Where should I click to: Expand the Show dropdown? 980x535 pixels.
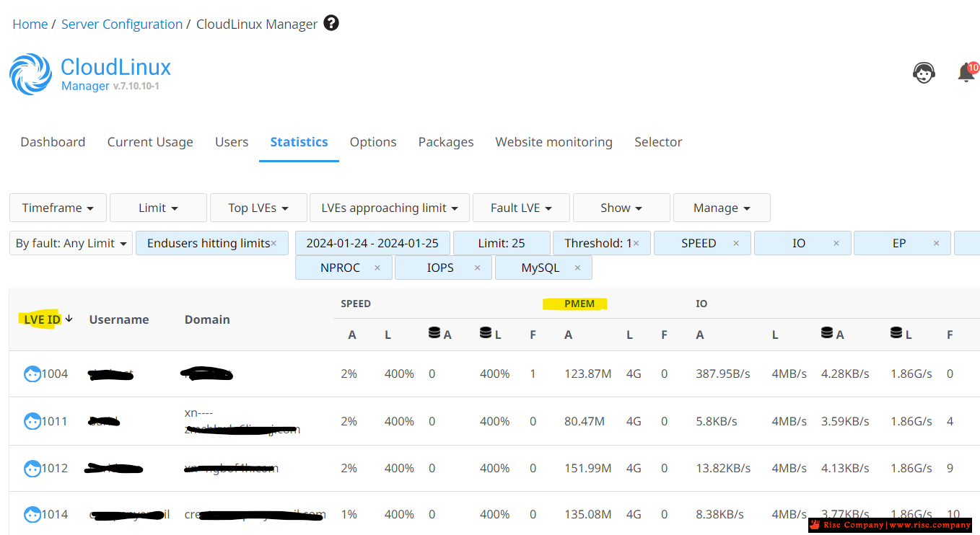click(621, 208)
